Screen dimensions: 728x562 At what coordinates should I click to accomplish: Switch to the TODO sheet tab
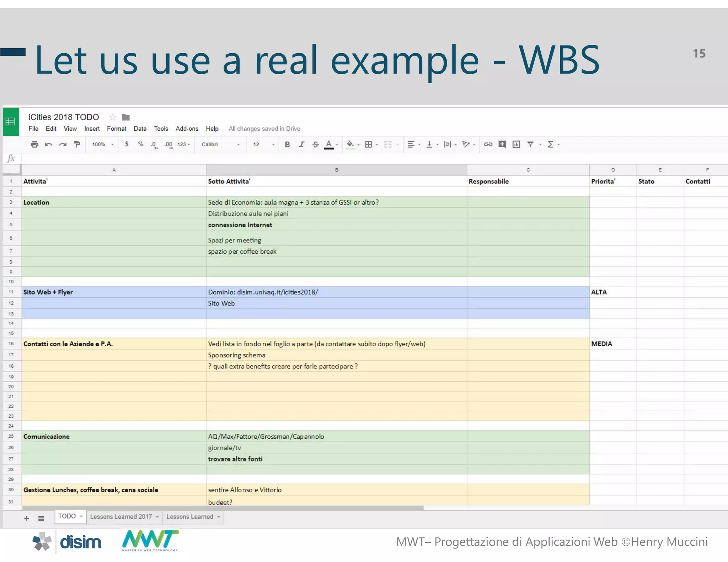click(67, 516)
